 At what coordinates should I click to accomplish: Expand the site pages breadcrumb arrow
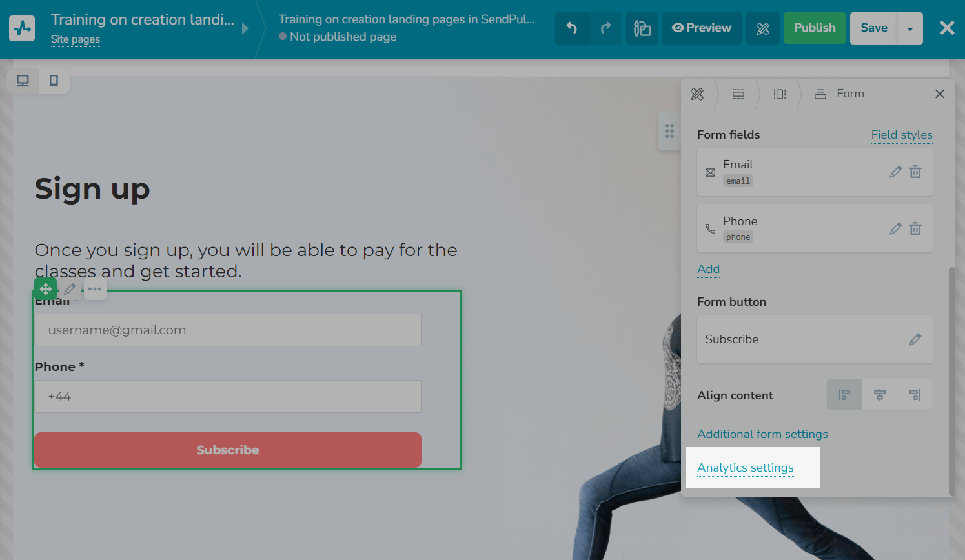tap(245, 28)
